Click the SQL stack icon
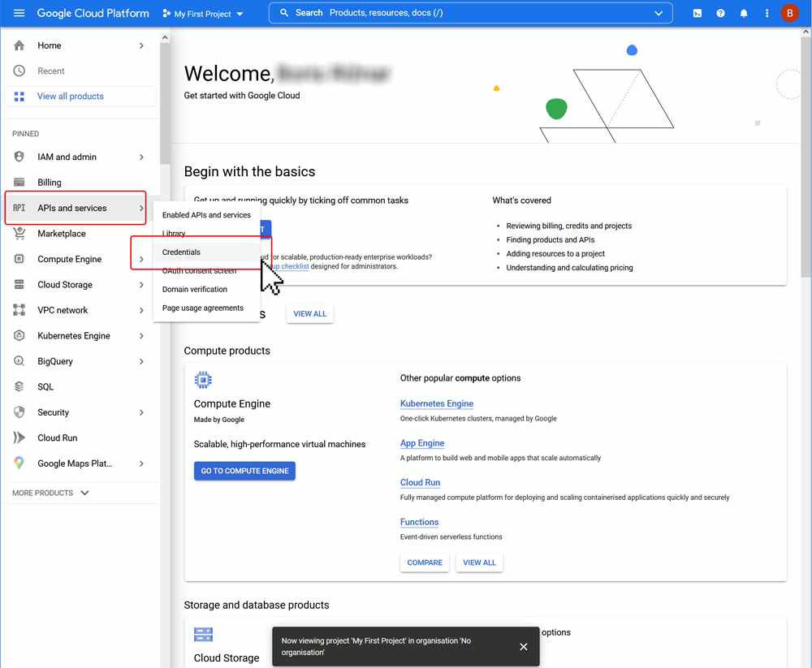812x668 pixels. (19, 387)
